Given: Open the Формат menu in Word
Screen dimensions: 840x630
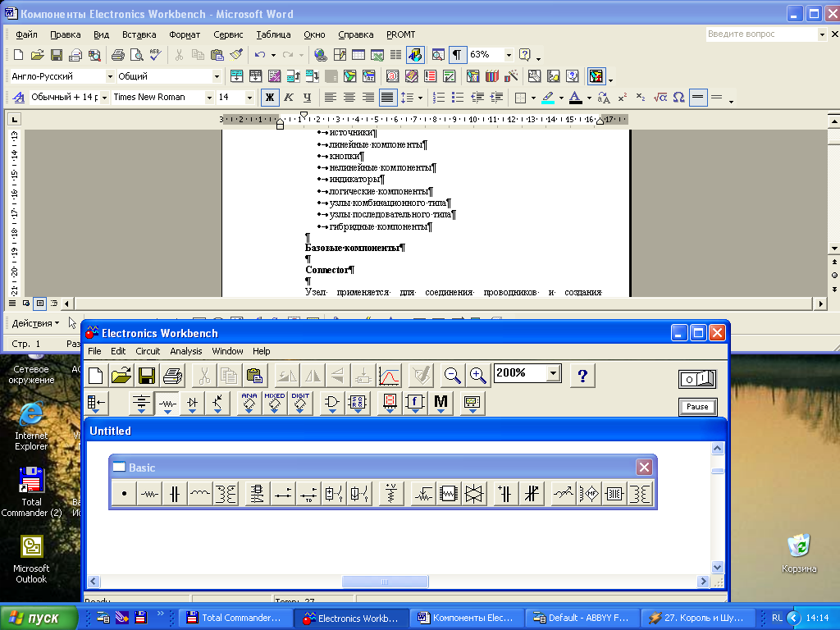Looking at the screenshot, I should (185, 34).
